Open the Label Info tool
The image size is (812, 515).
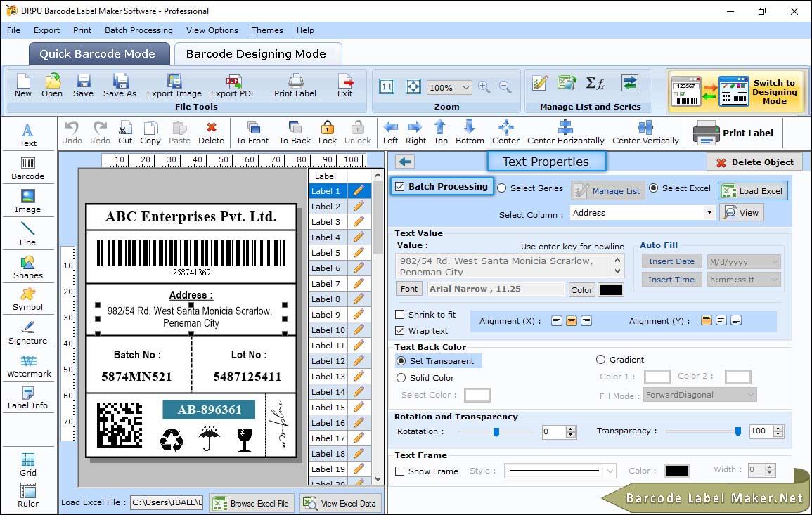[x=28, y=398]
